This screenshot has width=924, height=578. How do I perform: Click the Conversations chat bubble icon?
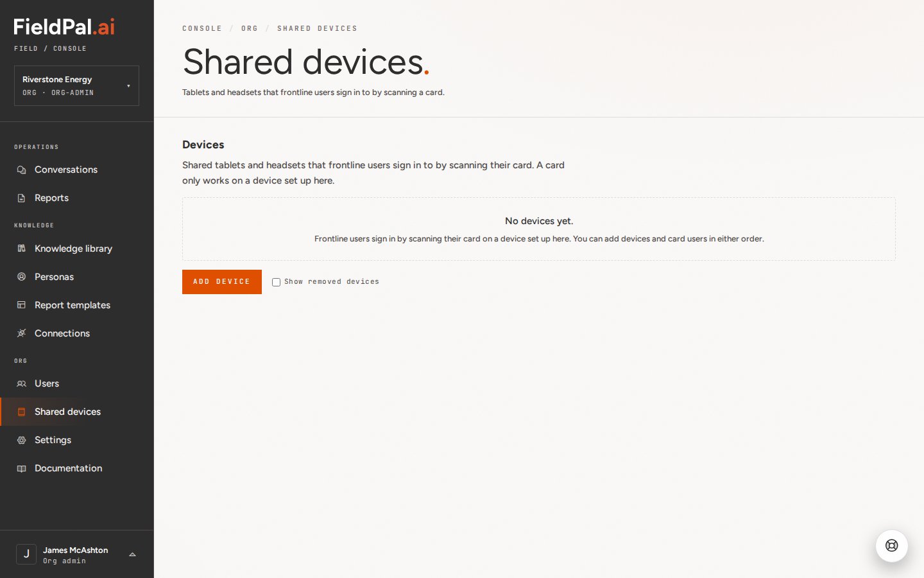point(21,170)
